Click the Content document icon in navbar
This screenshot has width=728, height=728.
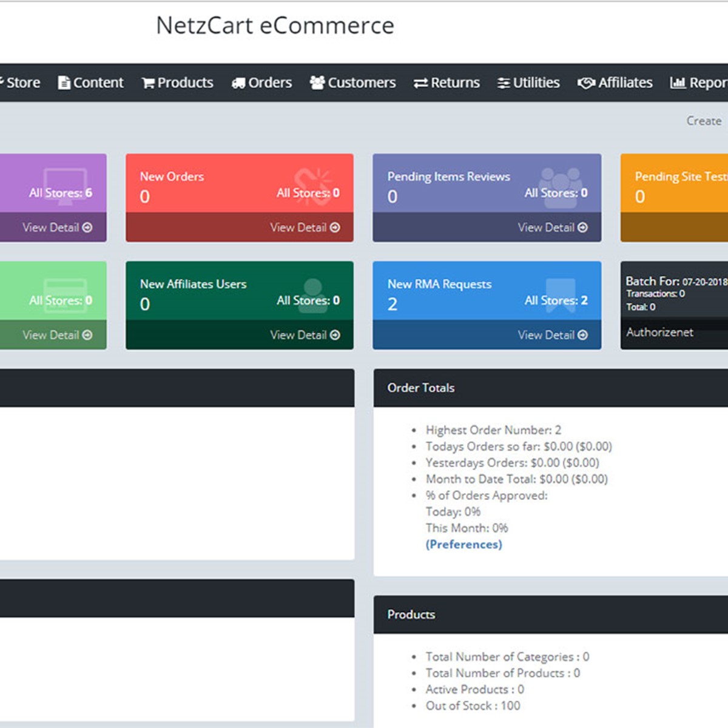coord(64,83)
